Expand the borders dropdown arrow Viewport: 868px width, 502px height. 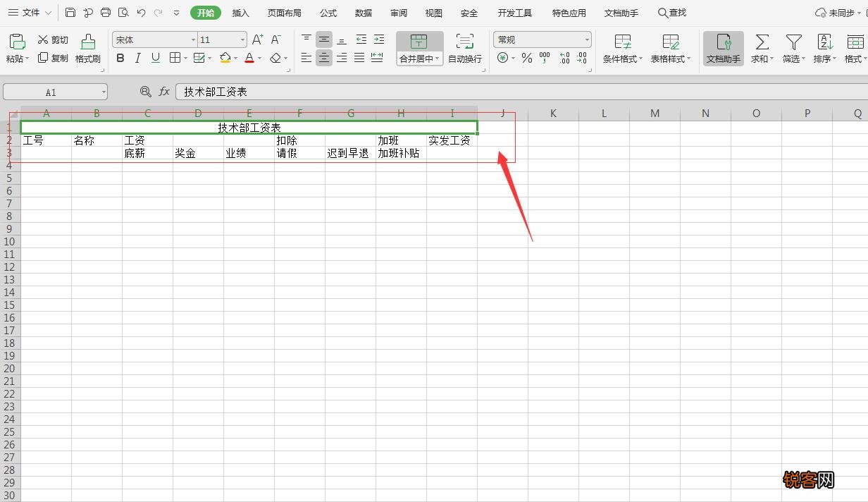point(186,59)
